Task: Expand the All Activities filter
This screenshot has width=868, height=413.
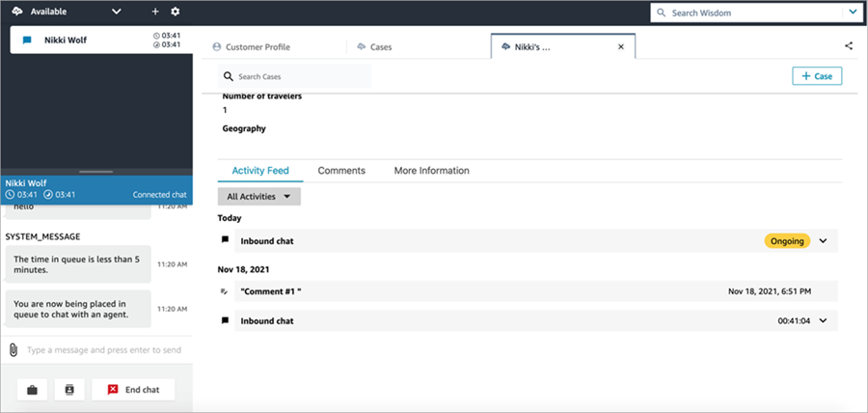Action: (258, 197)
